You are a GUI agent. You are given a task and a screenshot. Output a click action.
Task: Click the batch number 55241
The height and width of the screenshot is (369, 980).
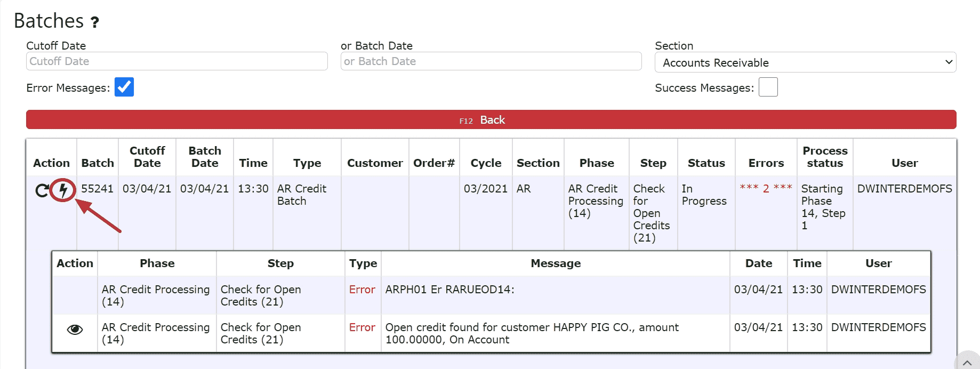click(x=98, y=189)
